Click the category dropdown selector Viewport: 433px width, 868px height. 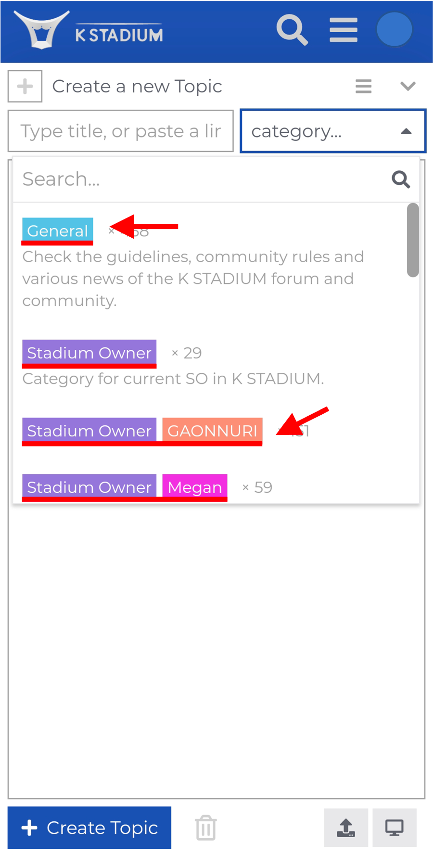click(332, 131)
